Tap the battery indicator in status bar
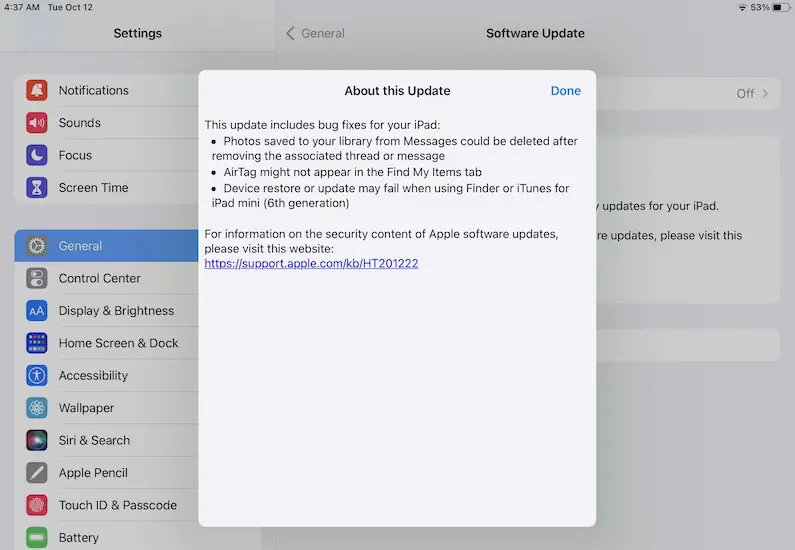Viewport: 795px width, 550px height. [x=780, y=7]
